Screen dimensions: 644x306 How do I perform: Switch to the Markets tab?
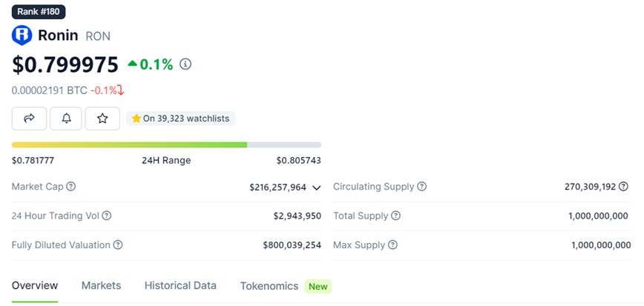101,285
